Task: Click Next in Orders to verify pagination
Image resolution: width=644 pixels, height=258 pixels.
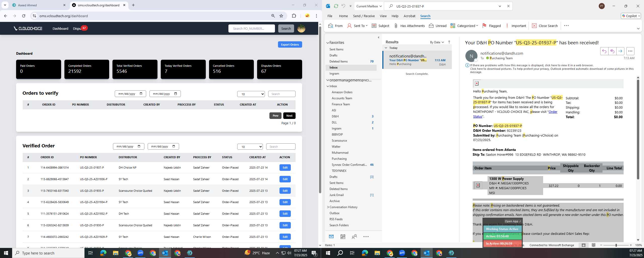Action: tap(289, 116)
